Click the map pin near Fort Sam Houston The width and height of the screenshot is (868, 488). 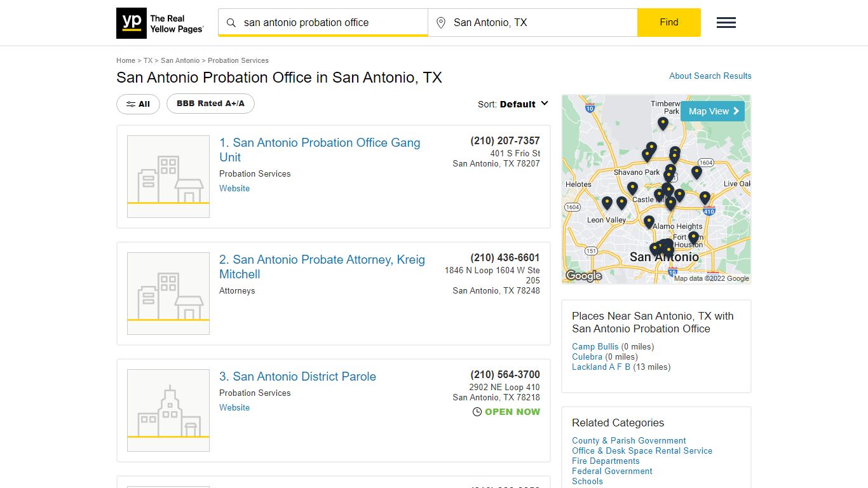tap(693, 238)
